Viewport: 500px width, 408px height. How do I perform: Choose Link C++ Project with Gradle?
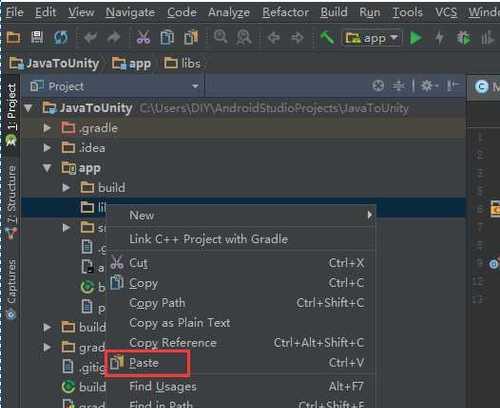241,239
